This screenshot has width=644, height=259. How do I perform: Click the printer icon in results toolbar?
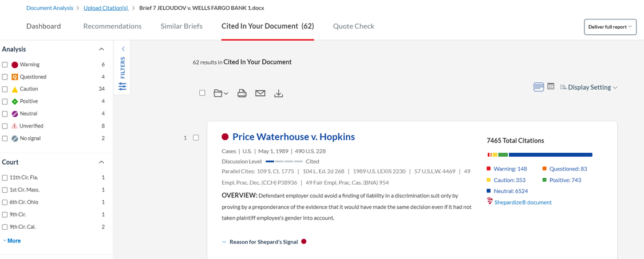click(242, 94)
